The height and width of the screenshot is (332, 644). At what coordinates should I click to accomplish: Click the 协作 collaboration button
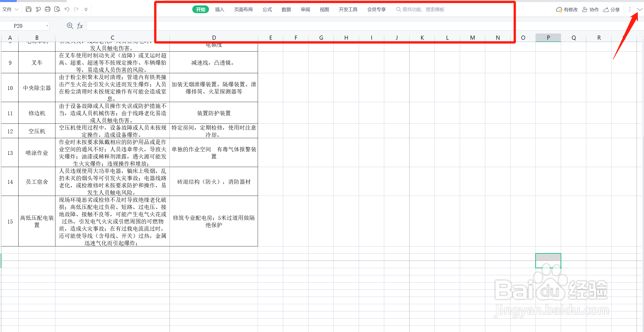[590, 9]
